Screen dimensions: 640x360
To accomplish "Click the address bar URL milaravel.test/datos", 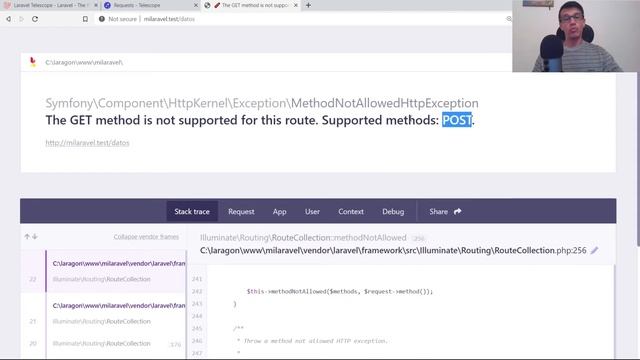I will click(x=169, y=19).
